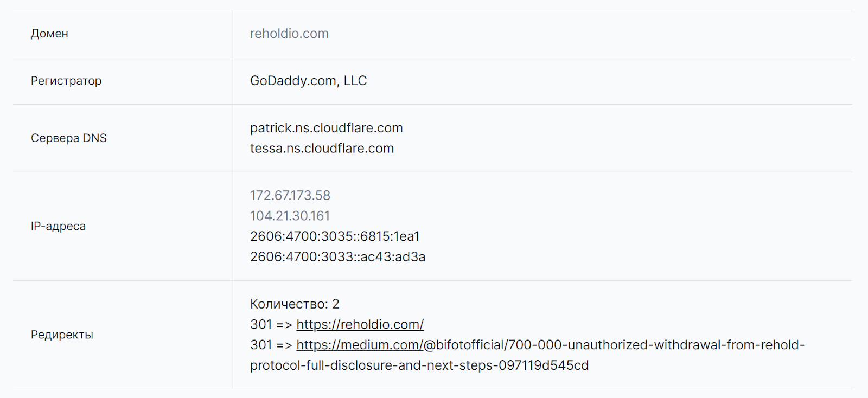
Task: Click the Домен row label
Action: 49,34
